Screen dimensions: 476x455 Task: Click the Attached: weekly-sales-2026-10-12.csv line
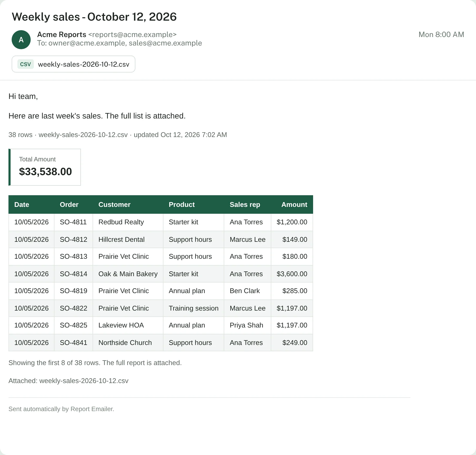[68, 381]
